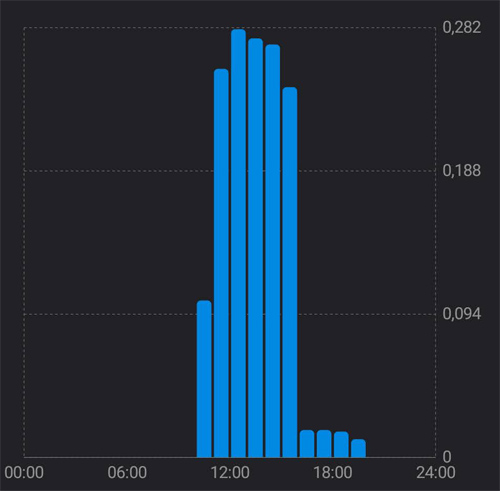500x491 pixels.
Task: Select the tallest bar in the chart
Action: click(238, 243)
